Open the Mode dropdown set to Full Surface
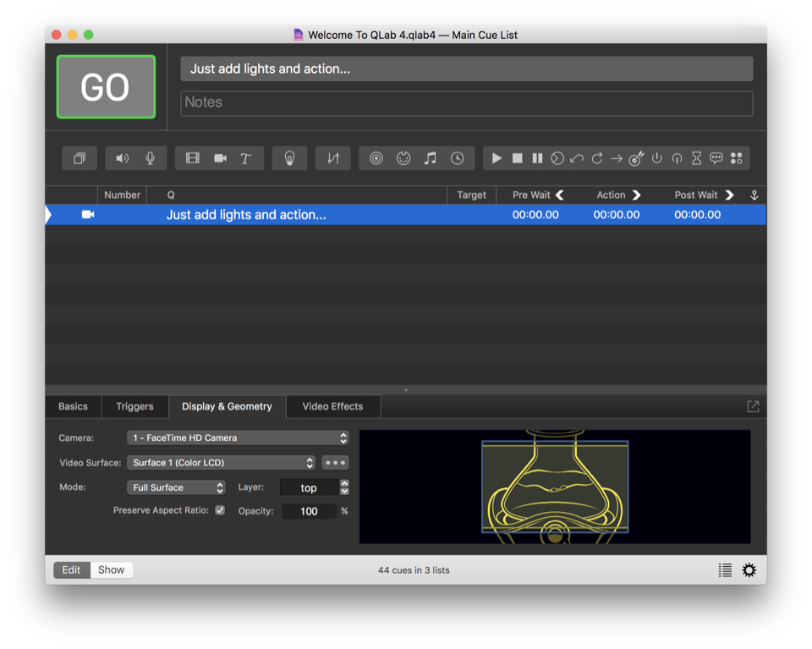Viewport: 812px width, 649px height. coord(176,487)
